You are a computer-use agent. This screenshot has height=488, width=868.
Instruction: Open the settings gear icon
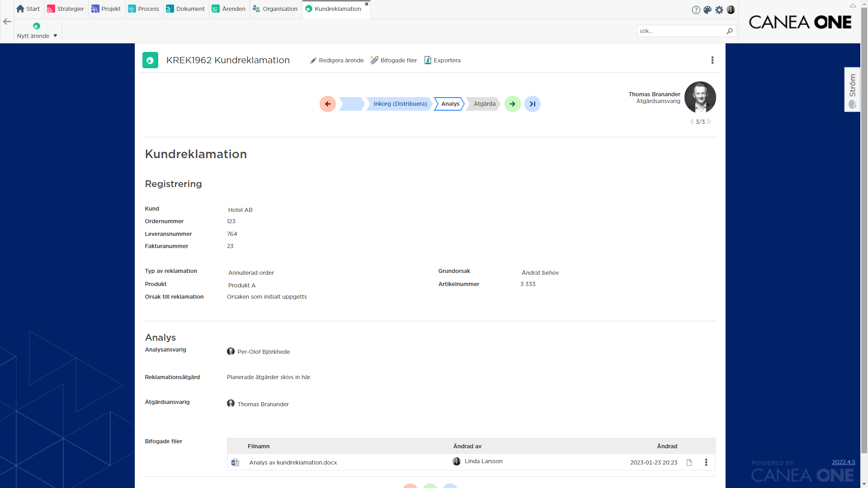(719, 10)
